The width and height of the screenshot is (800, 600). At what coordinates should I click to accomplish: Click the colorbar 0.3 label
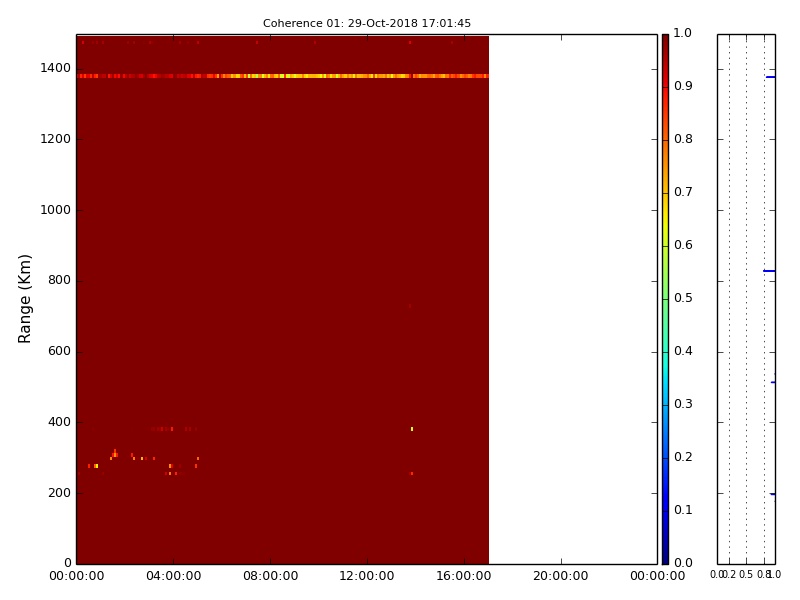[683, 404]
